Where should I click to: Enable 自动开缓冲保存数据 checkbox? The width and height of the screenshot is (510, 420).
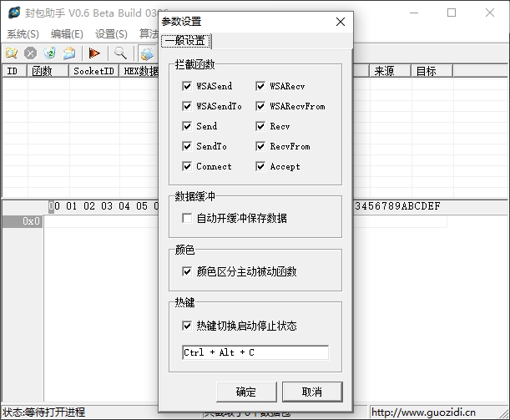[187, 218]
